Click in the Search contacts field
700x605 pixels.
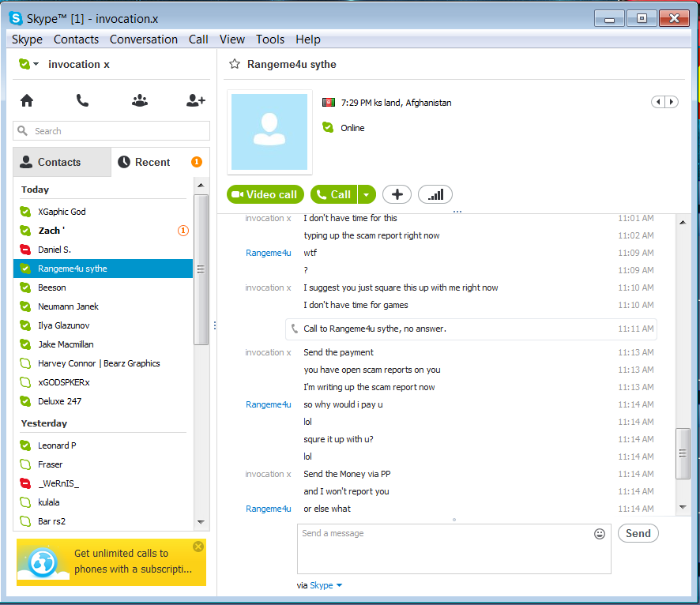111,131
